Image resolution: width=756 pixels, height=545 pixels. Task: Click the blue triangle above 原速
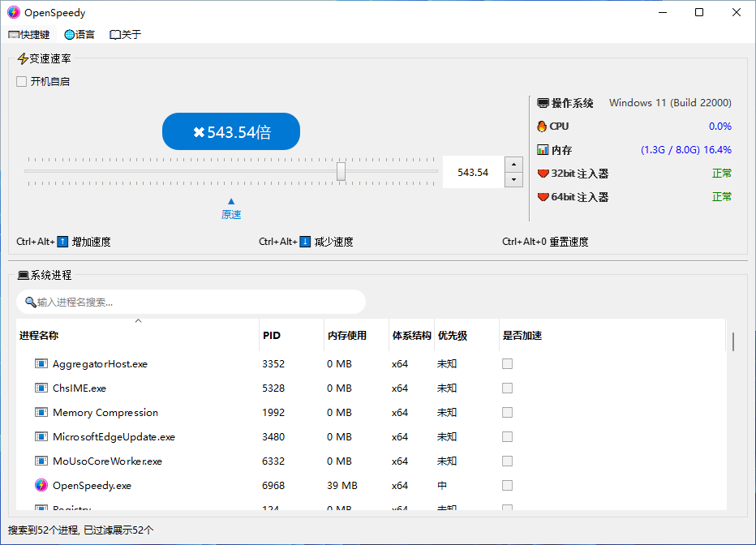(231, 201)
